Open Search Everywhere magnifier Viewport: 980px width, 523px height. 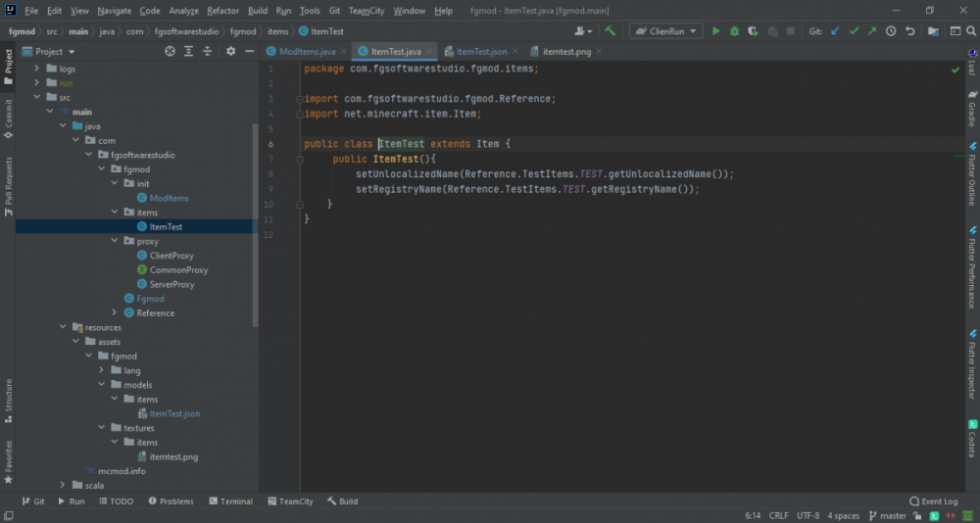971,31
